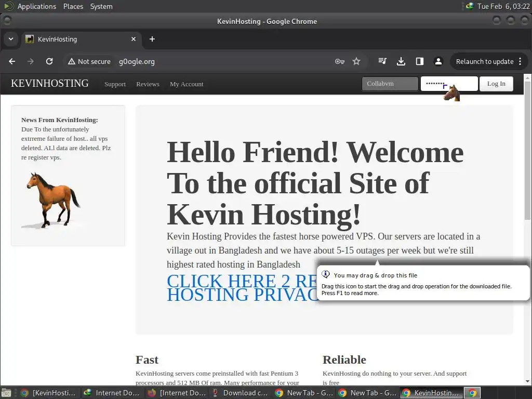The width and height of the screenshot is (532, 399).
Task: Bookmark this page with the star icon
Action: click(356, 61)
